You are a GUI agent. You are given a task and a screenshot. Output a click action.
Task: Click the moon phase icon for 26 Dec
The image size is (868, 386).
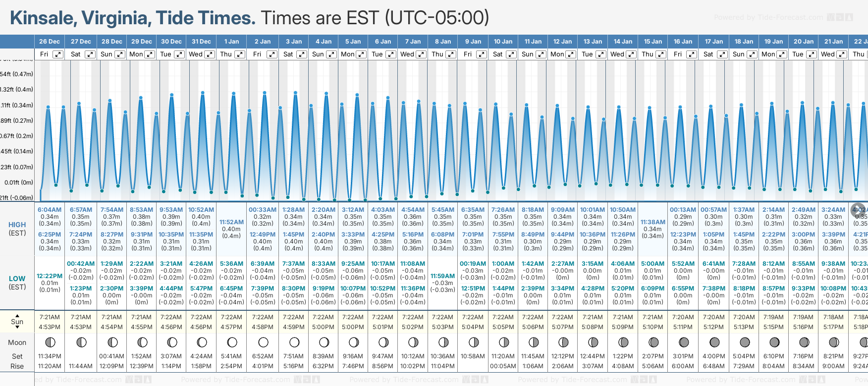50,342
